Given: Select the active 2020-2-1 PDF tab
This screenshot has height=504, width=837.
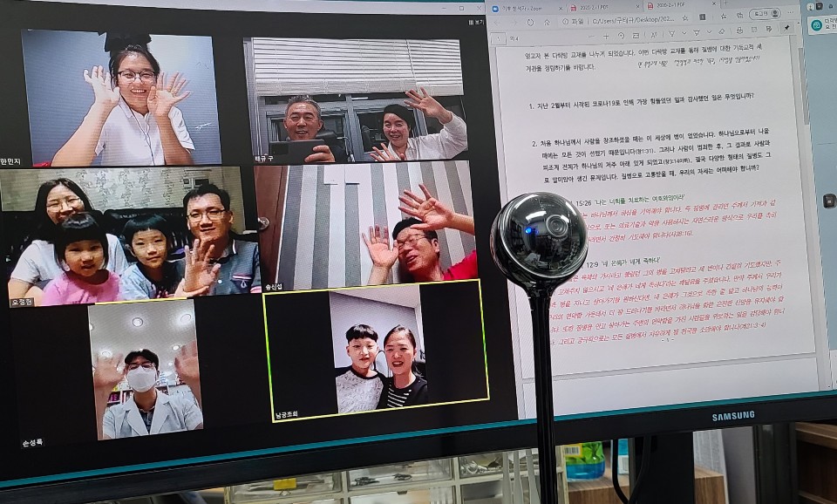Looking at the screenshot, I should pos(681,5).
